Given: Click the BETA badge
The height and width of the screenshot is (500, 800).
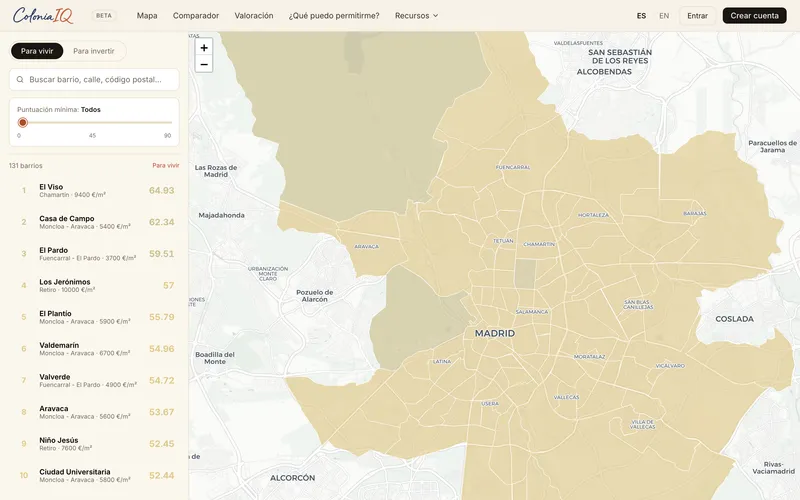Looking at the screenshot, I should pyautogui.click(x=104, y=16).
